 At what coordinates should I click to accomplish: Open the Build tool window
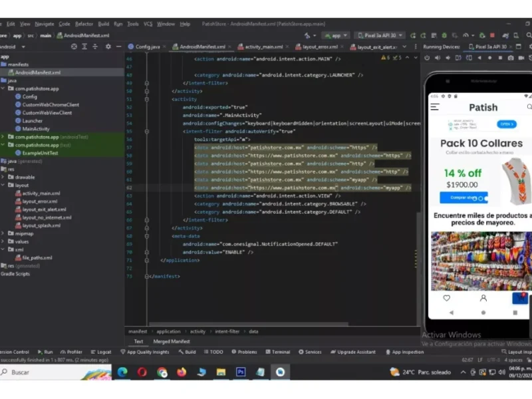[187, 352]
